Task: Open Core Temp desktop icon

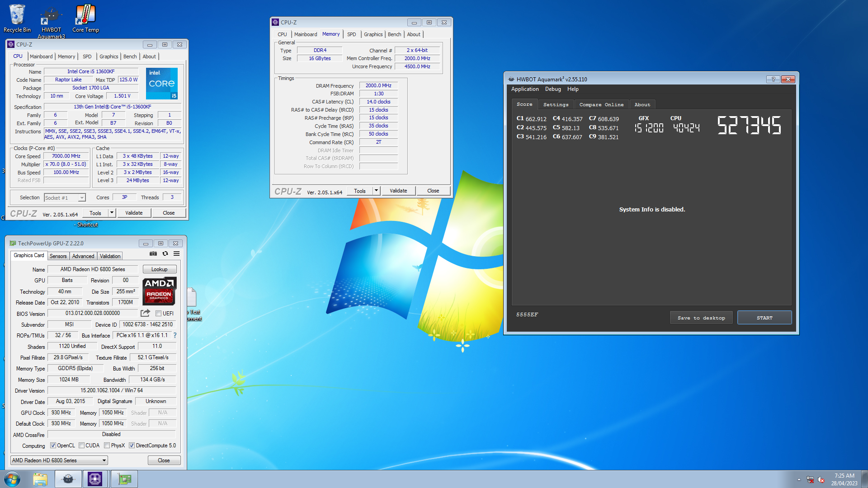Action: point(85,18)
